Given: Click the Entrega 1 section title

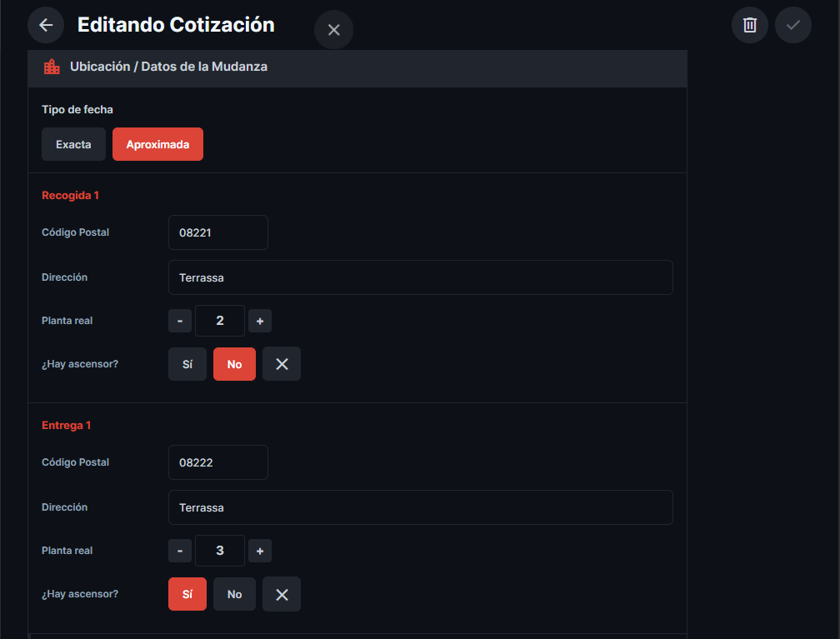Looking at the screenshot, I should [67, 425].
